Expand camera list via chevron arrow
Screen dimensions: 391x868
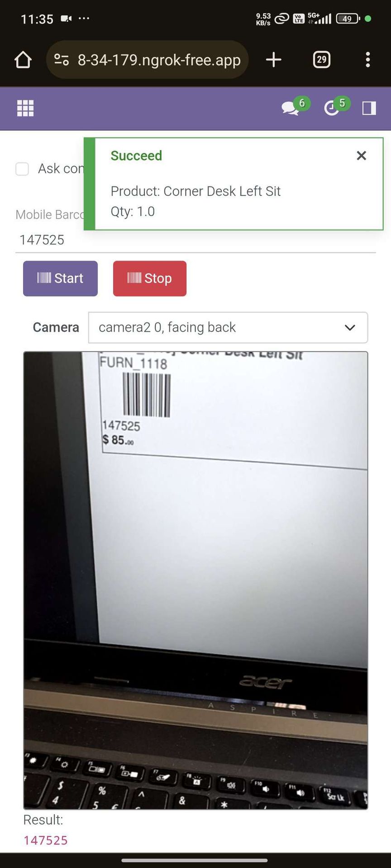pyautogui.click(x=350, y=327)
